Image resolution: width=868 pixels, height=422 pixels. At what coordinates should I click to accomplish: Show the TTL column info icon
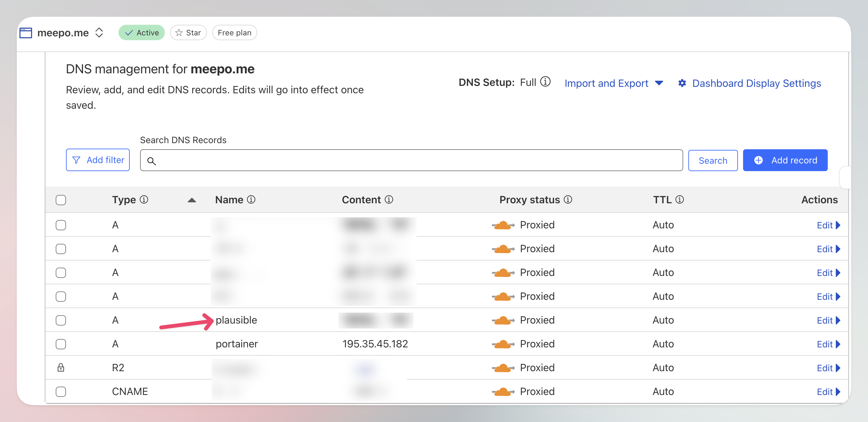tap(680, 199)
